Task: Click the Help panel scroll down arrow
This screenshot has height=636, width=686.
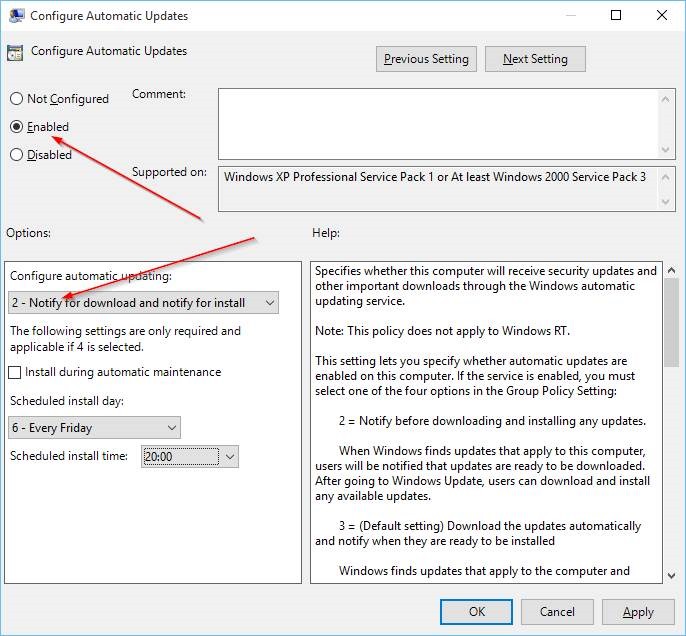Action: (671, 576)
